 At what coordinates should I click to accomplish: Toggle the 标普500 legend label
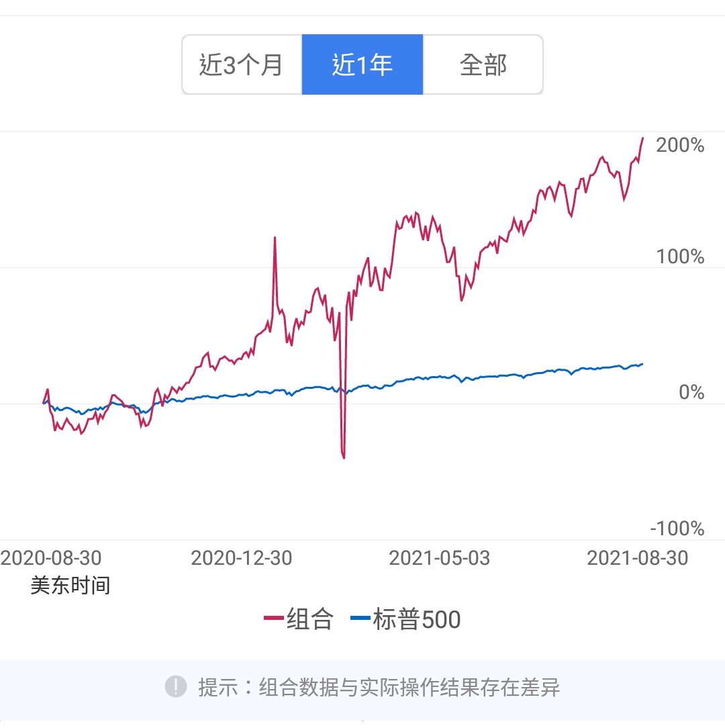click(x=417, y=619)
